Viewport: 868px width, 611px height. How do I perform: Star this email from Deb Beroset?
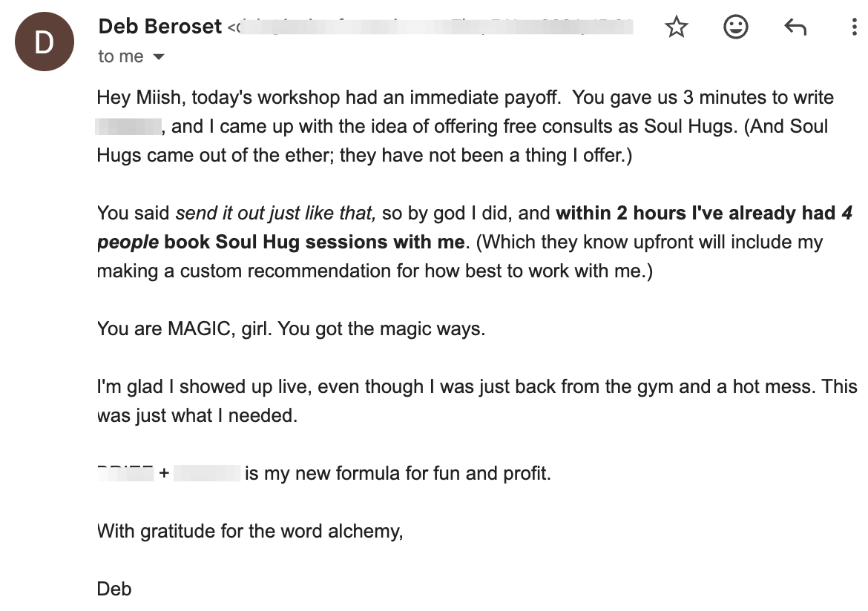pyautogui.click(x=676, y=28)
